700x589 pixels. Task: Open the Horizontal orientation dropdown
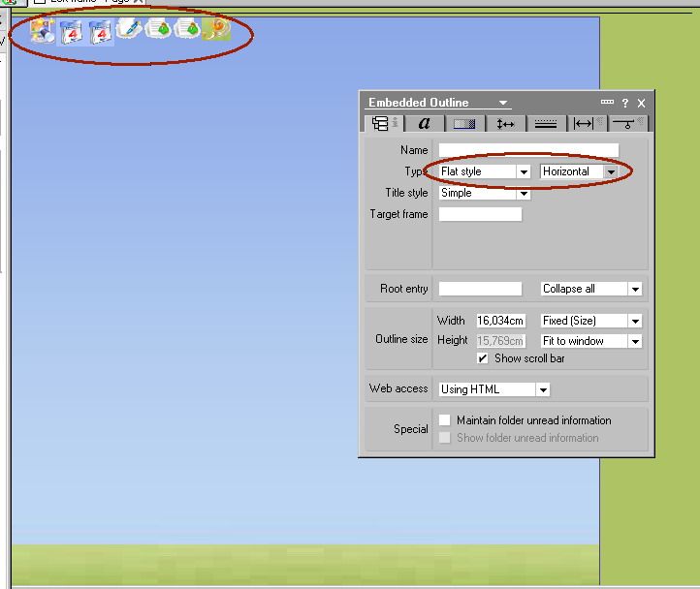tap(610, 172)
